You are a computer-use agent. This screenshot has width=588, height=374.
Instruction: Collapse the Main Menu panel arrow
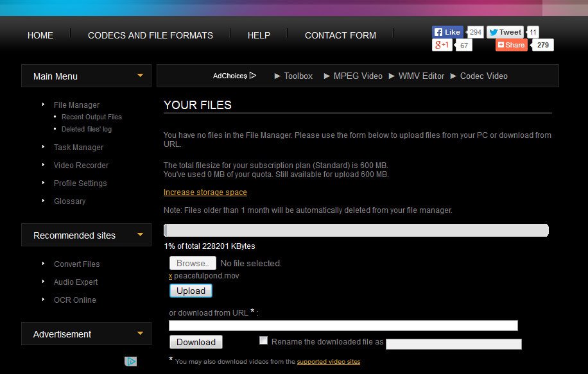pyautogui.click(x=140, y=76)
